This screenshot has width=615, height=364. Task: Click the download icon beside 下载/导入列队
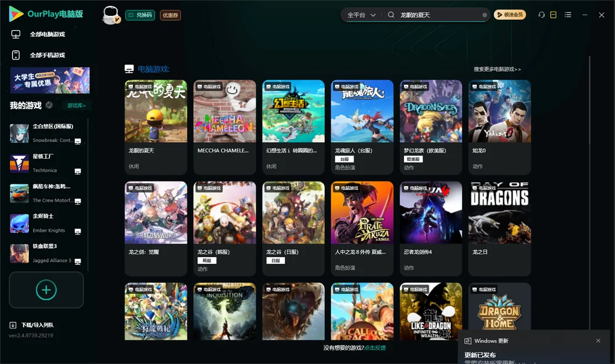pyautogui.click(x=13, y=325)
